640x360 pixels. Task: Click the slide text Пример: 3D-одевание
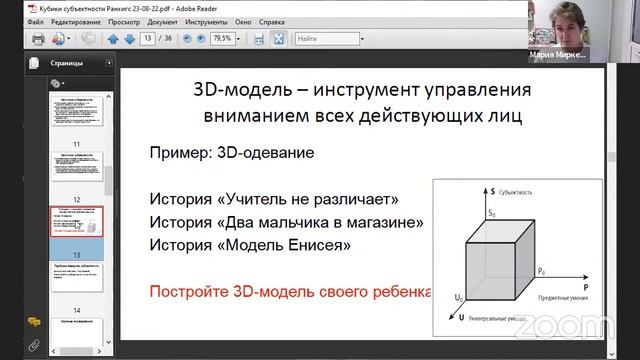coord(232,153)
